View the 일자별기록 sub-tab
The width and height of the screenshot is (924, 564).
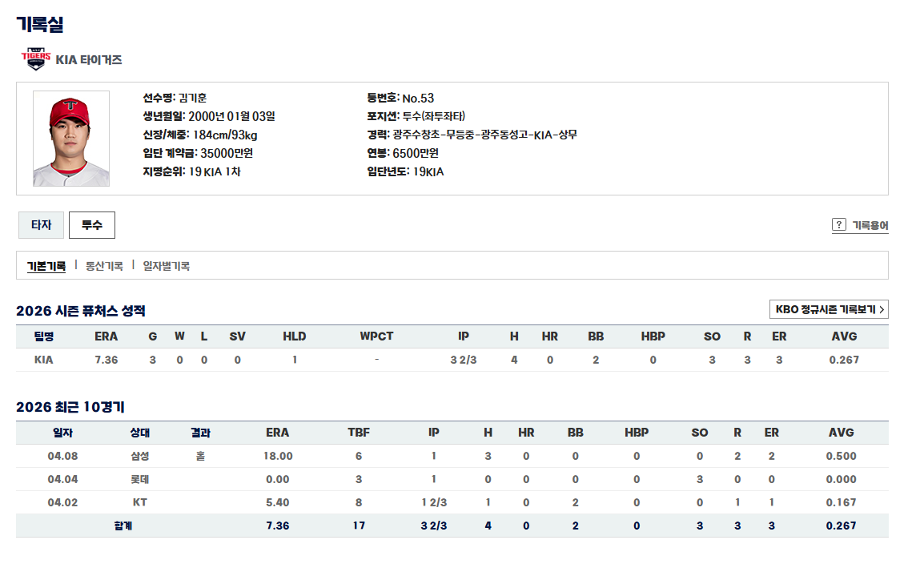pos(166,266)
